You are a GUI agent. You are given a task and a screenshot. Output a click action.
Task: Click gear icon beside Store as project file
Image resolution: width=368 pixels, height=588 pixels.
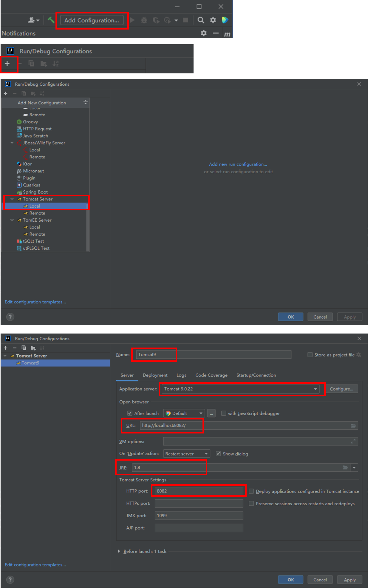pos(359,355)
